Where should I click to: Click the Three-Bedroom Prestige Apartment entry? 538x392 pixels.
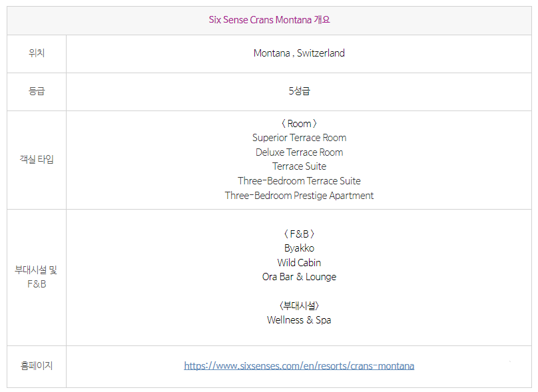(x=299, y=196)
